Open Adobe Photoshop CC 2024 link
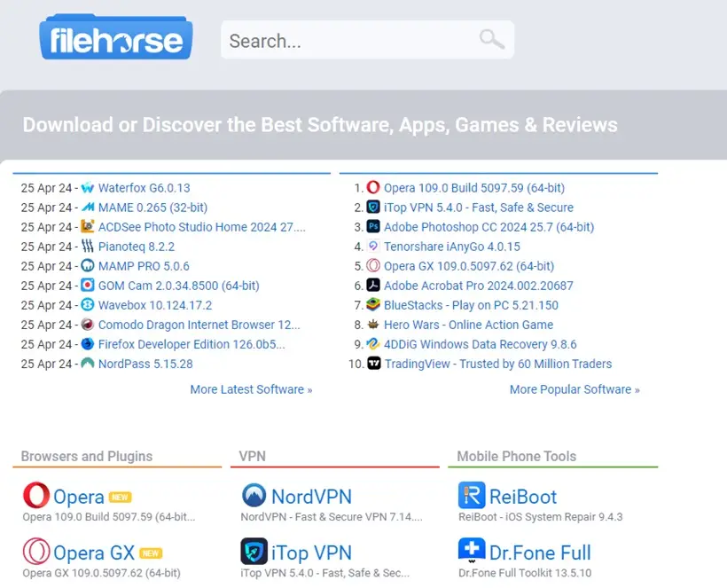 coord(489,227)
